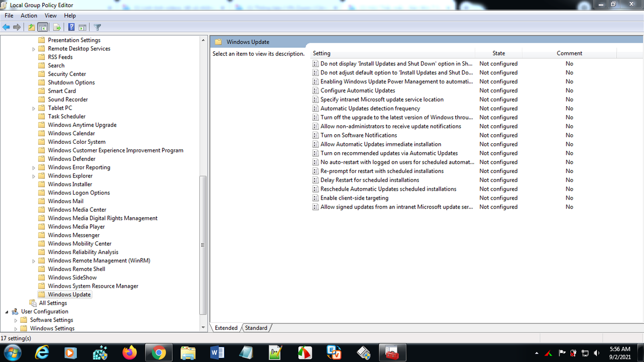
Task: Open the File menu
Action: click(x=9, y=16)
